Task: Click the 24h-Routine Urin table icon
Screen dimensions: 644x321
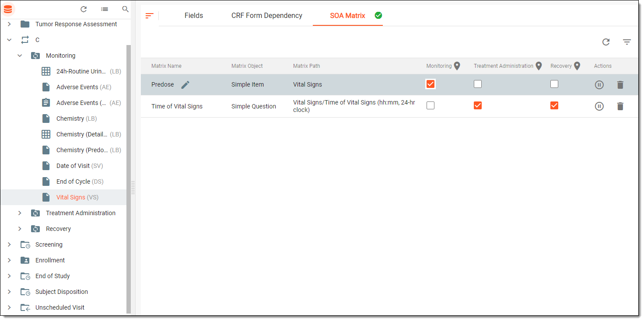Action: tap(46, 71)
